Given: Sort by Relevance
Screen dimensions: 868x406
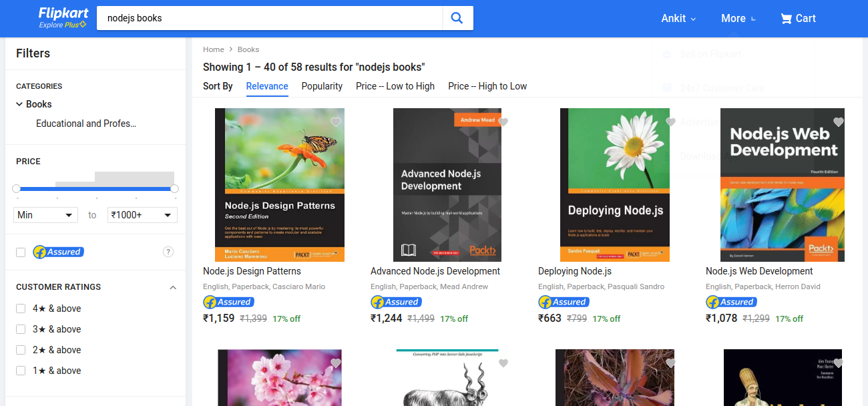Looking at the screenshot, I should click(x=267, y=86).
